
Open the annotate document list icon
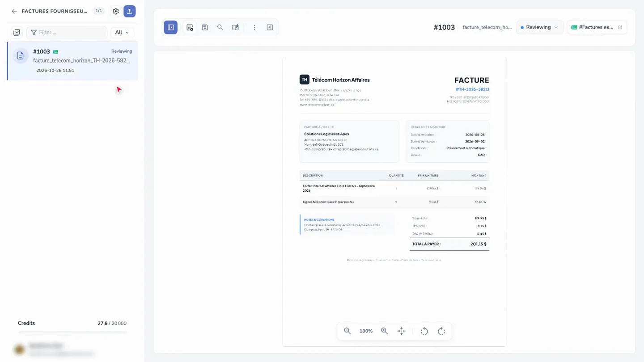click(x=190, y=27)
